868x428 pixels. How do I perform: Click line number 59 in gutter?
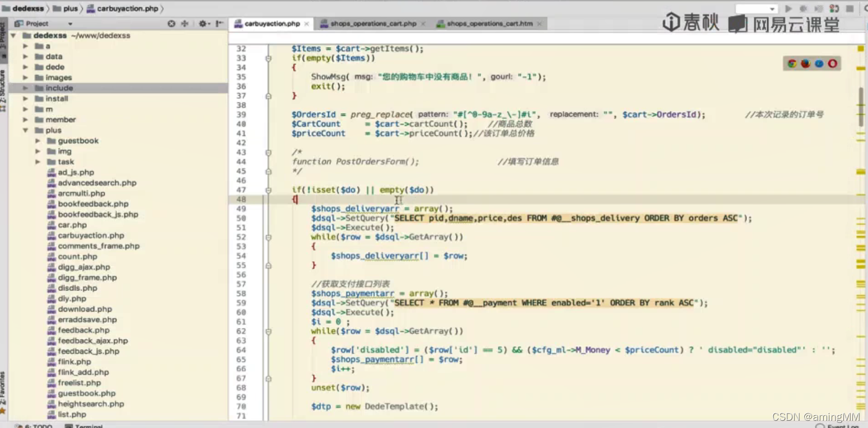pyautogui.click(x=241, y=303)
